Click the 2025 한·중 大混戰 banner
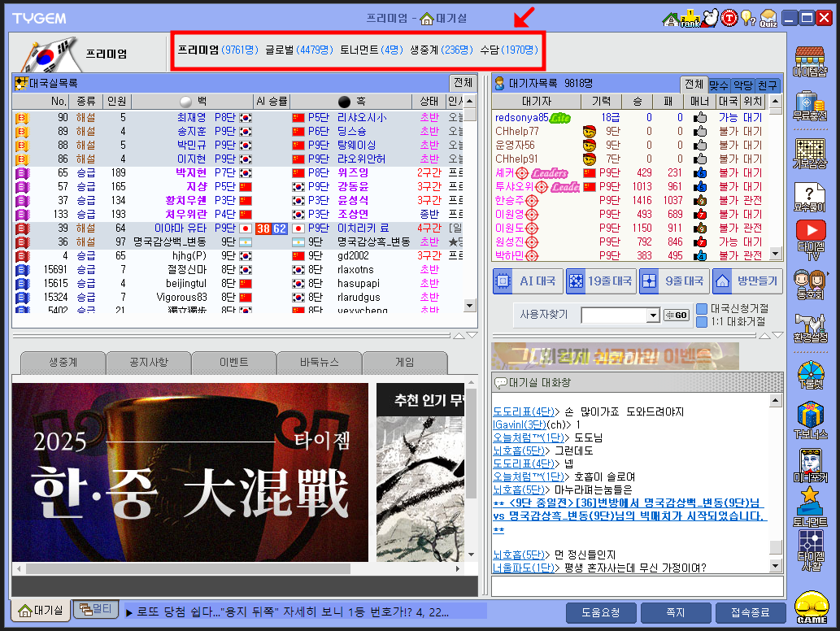This screenshot has width=840, height=631. (x=190, y=472)
